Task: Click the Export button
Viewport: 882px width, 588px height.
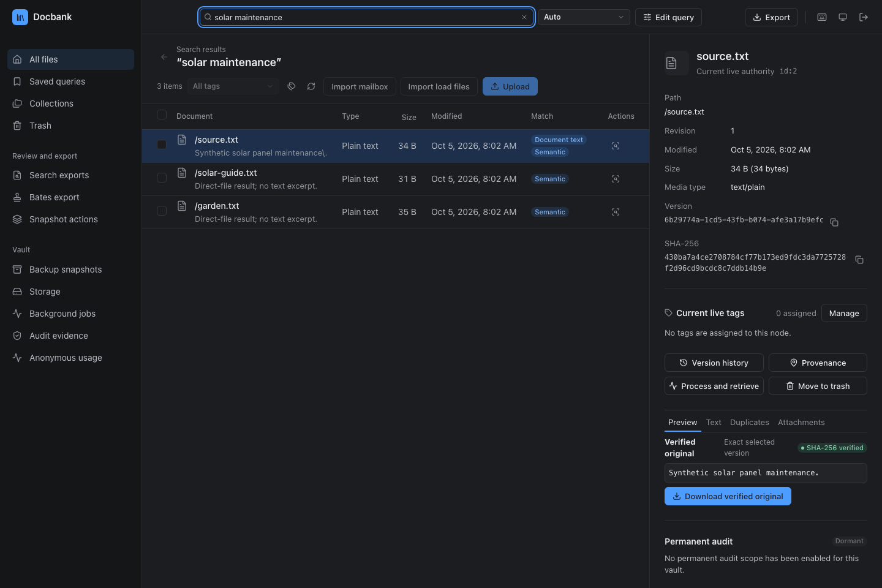Action: point(771,17)
